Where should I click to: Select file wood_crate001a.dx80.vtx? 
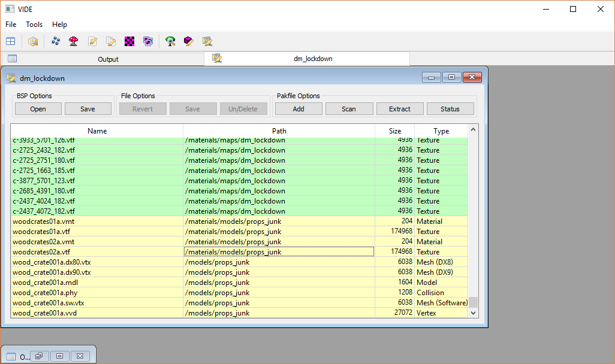tap(239, 262)
